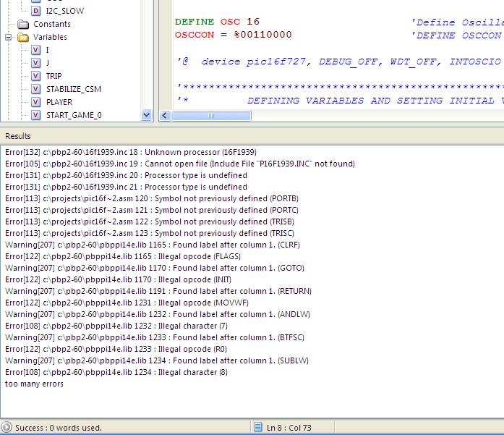
Task: Click the OSCCON line in the editor
Action: click(x=233, y=35)
